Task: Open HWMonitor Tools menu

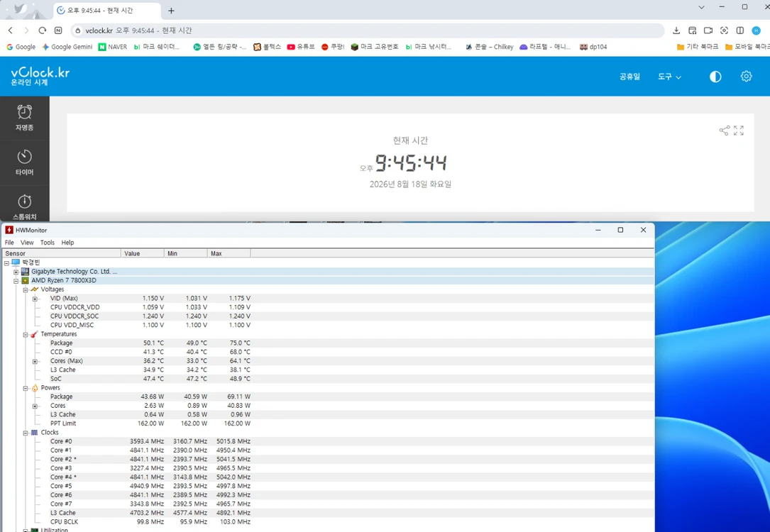Action: (x=47, y=243)
